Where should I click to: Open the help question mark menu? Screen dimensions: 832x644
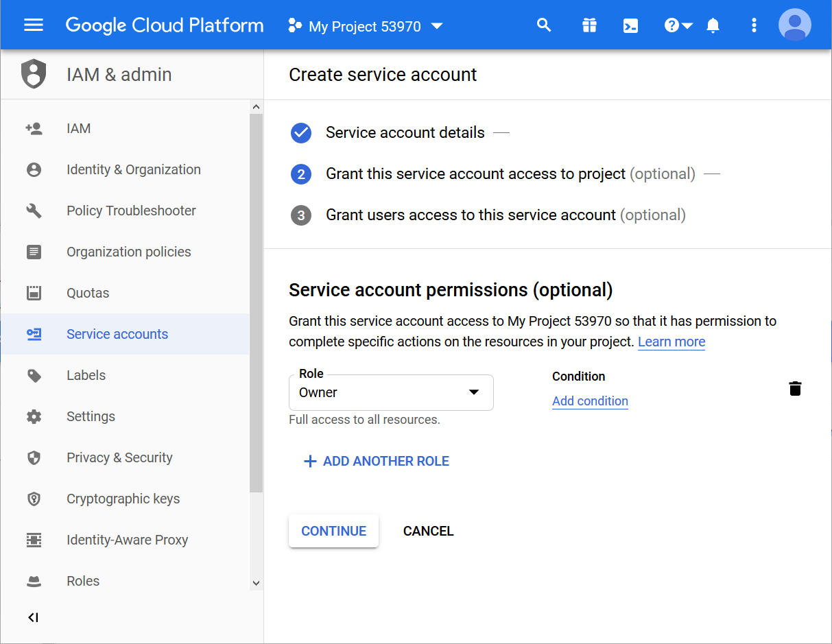click(x=678, y=25)
